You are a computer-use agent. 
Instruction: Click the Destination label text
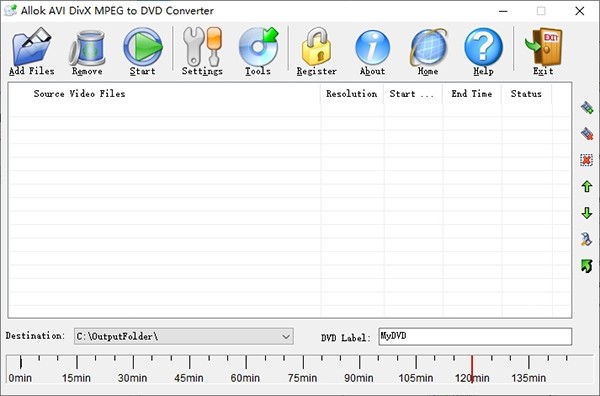(35, 336)
